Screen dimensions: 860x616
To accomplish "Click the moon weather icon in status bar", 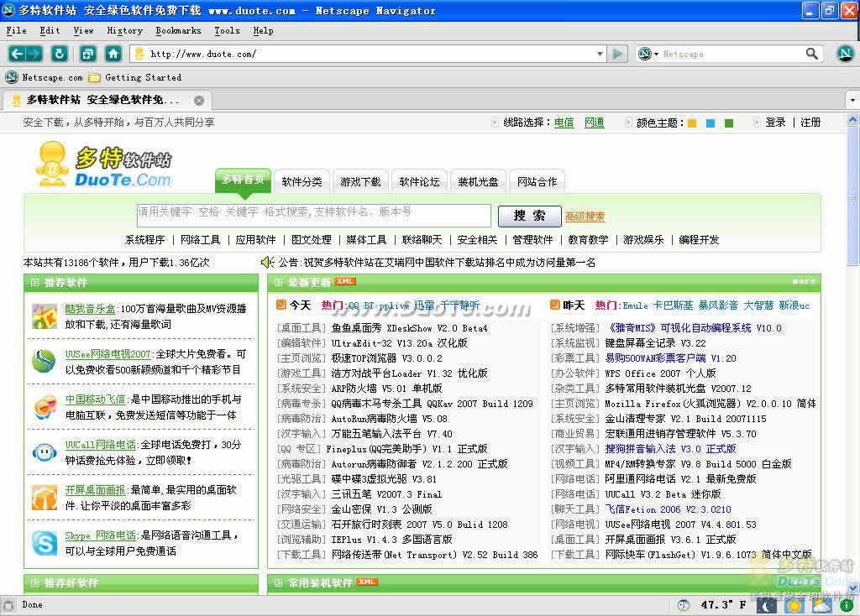I will 767,605.
